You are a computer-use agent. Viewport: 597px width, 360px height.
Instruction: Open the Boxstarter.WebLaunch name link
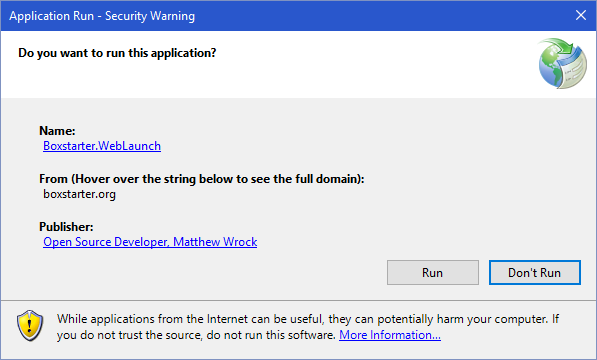pyautogui.click(x=102, y=146)
